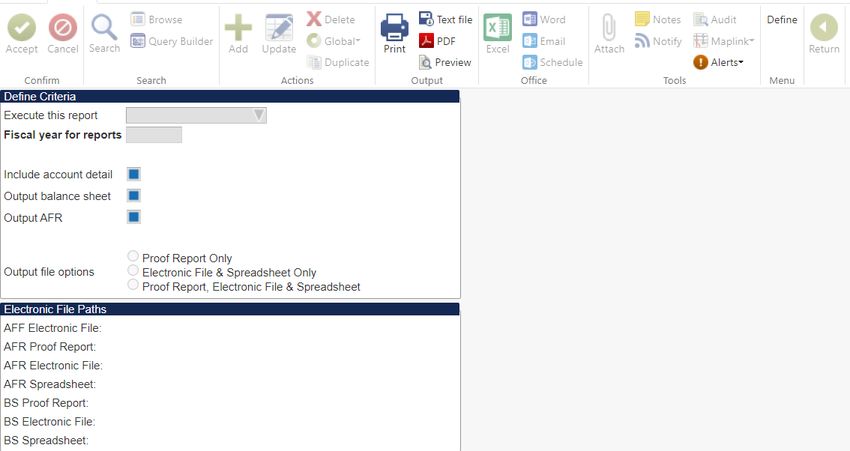Click the Update pencil icon

coord(279,27)
